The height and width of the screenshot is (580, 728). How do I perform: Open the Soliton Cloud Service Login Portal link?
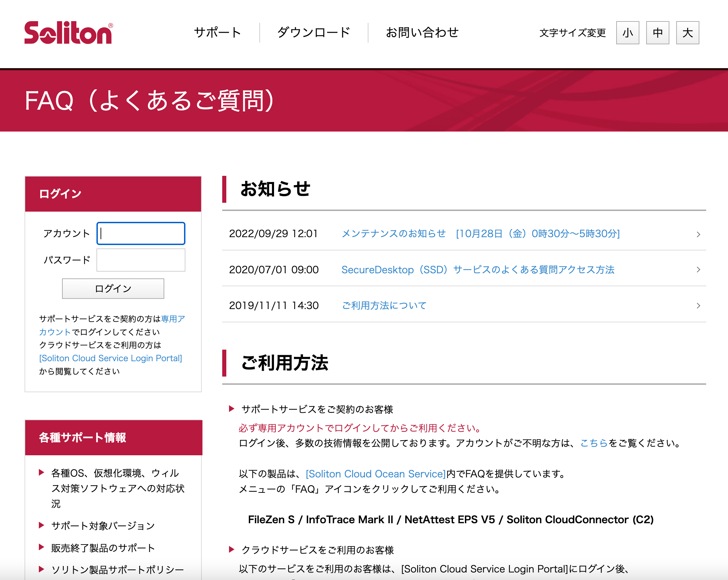point(110,358)
